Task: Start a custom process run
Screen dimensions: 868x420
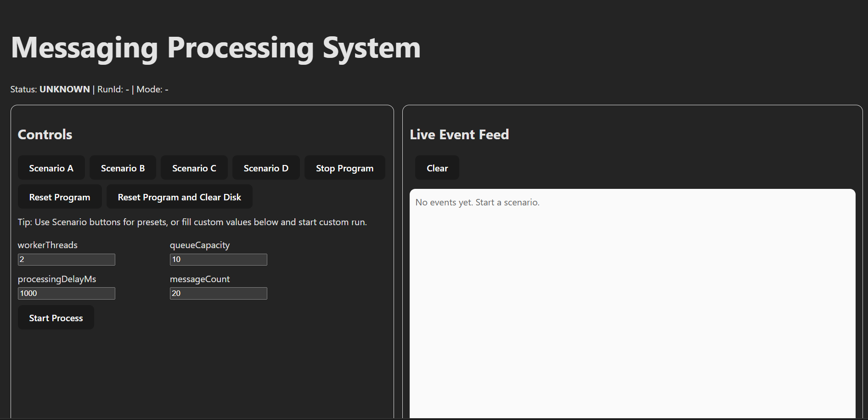Action: pyautogui.click(x=56, y=318)
